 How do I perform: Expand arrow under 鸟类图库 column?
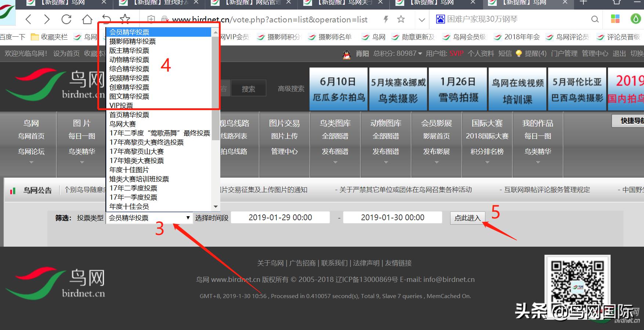click(335, 162)
